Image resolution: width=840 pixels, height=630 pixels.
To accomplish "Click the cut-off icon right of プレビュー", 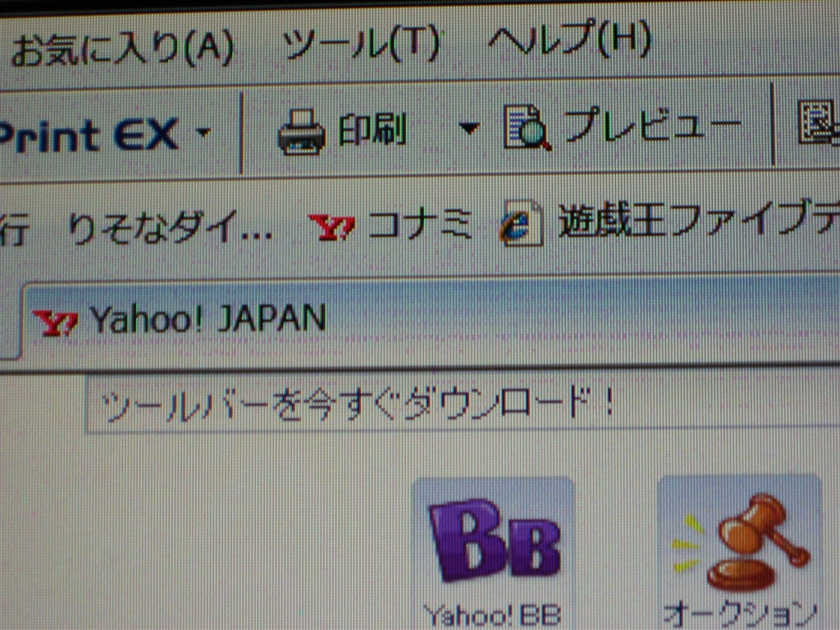I will click(x=818, y=121).
